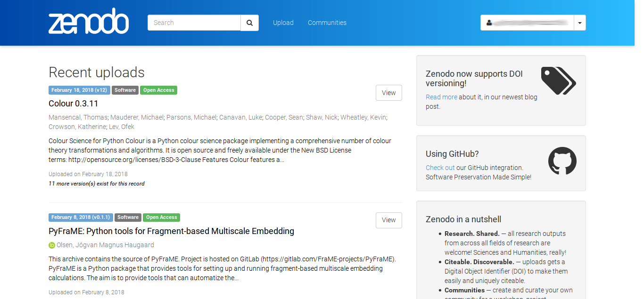644x299 pixels.
Task: Click the ORCID icon beside Olsen
Action: click(x=52, y=245)
